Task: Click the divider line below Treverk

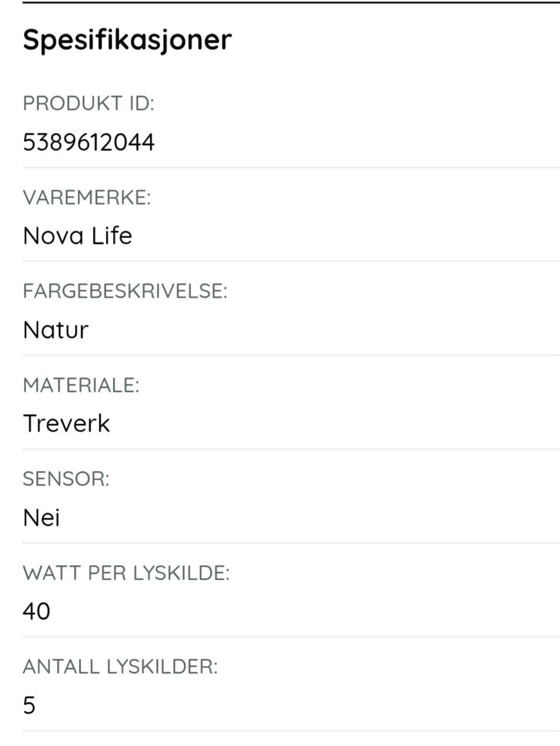Action: tap(291, 449)
